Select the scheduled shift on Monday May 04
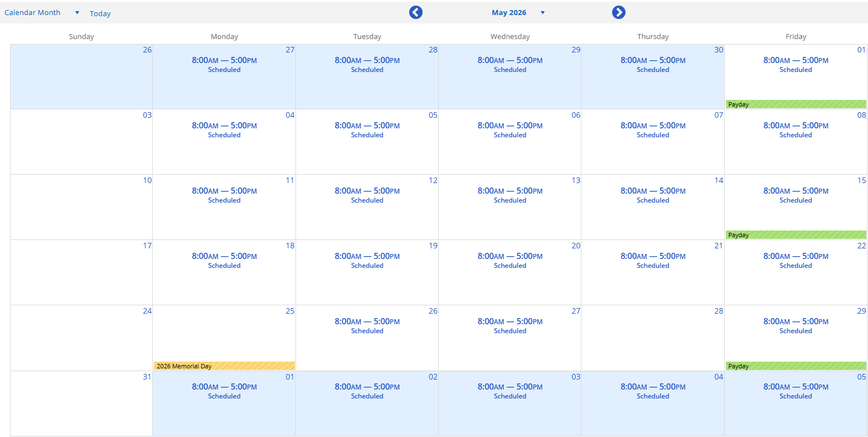 224,130
